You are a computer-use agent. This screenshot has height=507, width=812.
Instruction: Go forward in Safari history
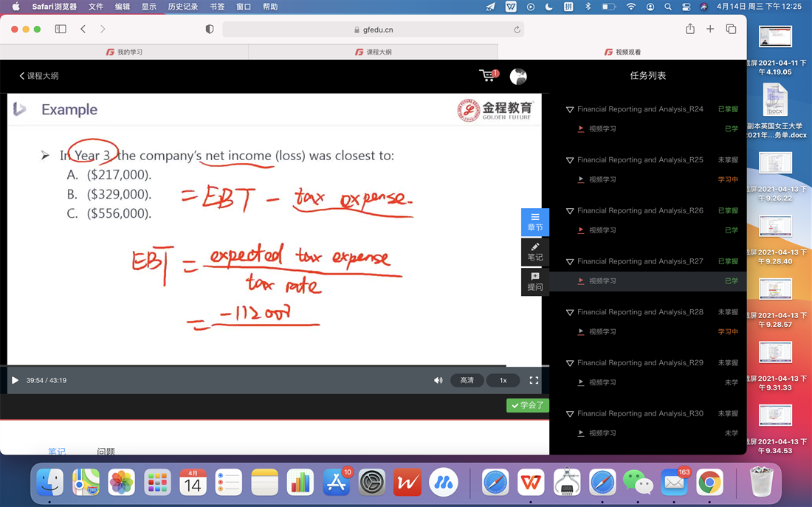(103, 29)
